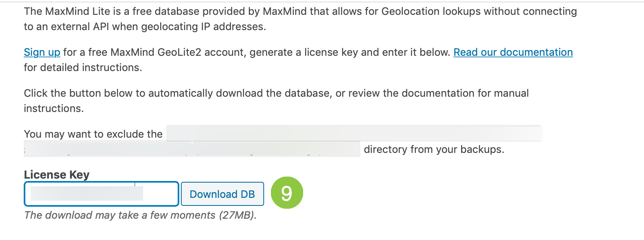Click the 'for detailed instructions.' text
This screenshot has height=240, width=644.
[x=83, y=67]
